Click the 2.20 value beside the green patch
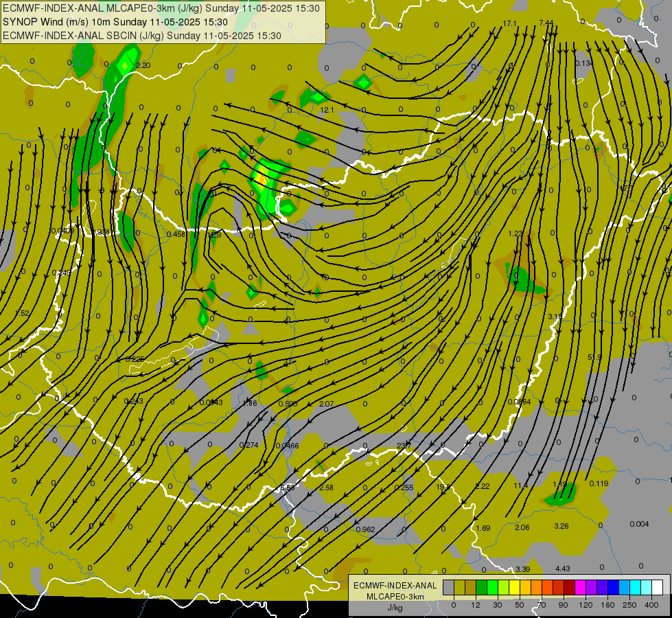 coord(143,65)
